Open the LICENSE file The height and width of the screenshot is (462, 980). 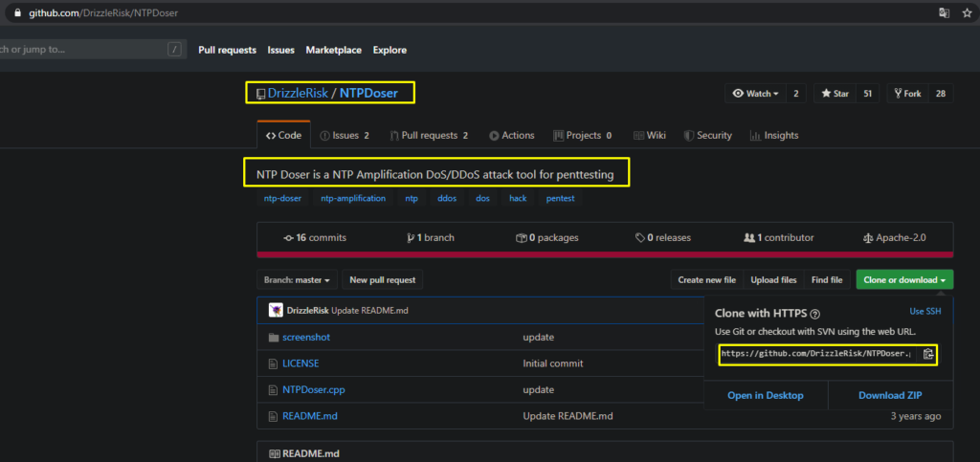click(301, 363)
